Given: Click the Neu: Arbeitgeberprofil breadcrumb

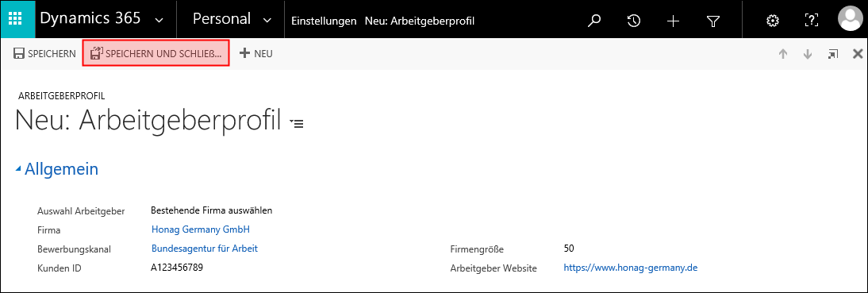Looking at the screenshot, I should tap(420, 21).
